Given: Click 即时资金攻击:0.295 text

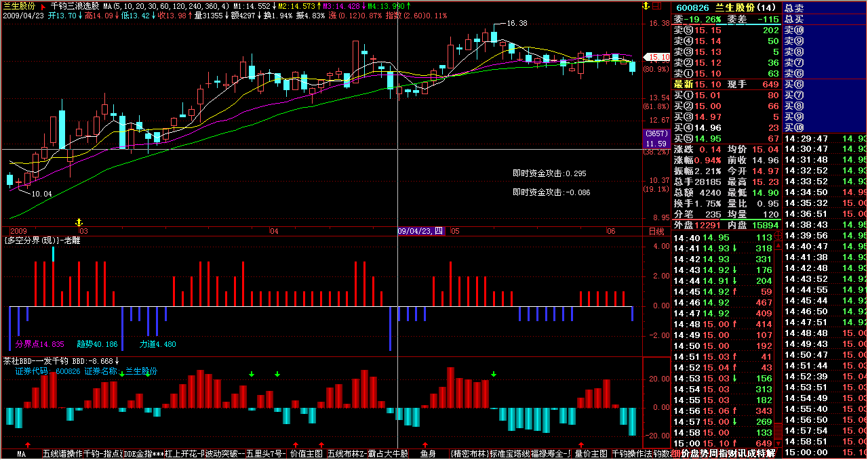Looking at the screenshot, I should (x=550, y=173).
